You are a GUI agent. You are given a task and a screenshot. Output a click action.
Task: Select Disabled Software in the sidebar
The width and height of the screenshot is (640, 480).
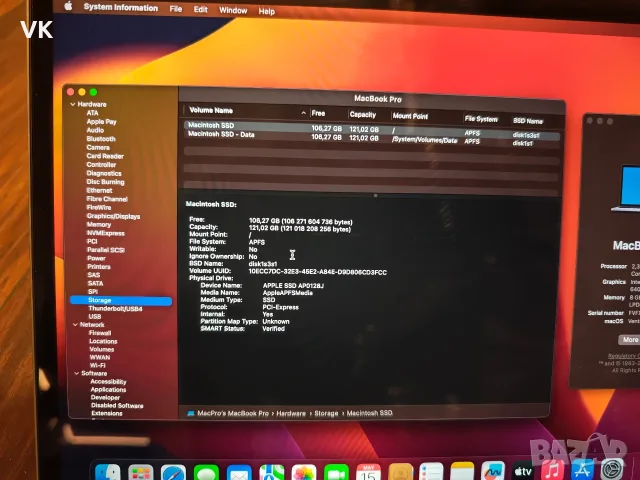click(x=117, y=406)
